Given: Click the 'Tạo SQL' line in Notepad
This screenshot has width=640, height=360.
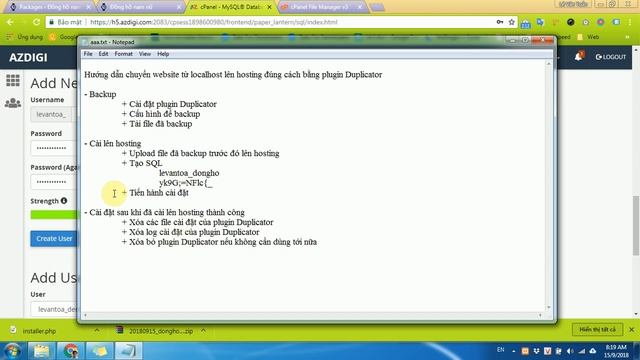Looking at the screenshot, I should [x=142, y=163].
